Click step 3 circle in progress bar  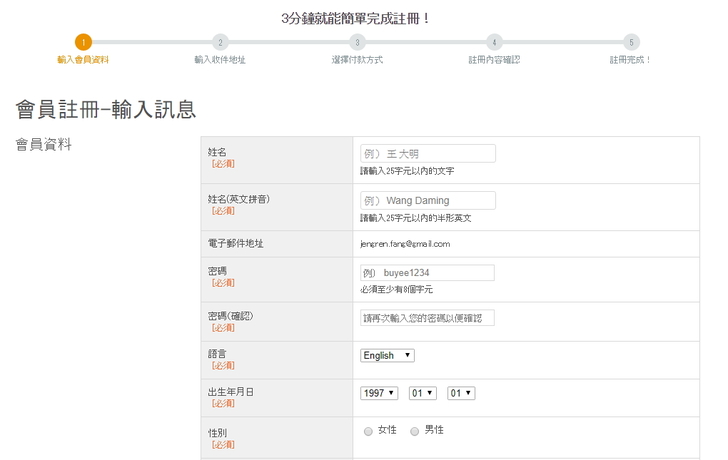357,42
